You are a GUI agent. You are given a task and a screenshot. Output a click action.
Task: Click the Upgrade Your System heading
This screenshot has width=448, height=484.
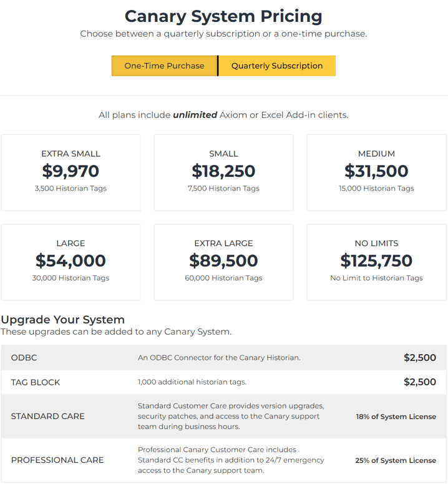point(63,320)
